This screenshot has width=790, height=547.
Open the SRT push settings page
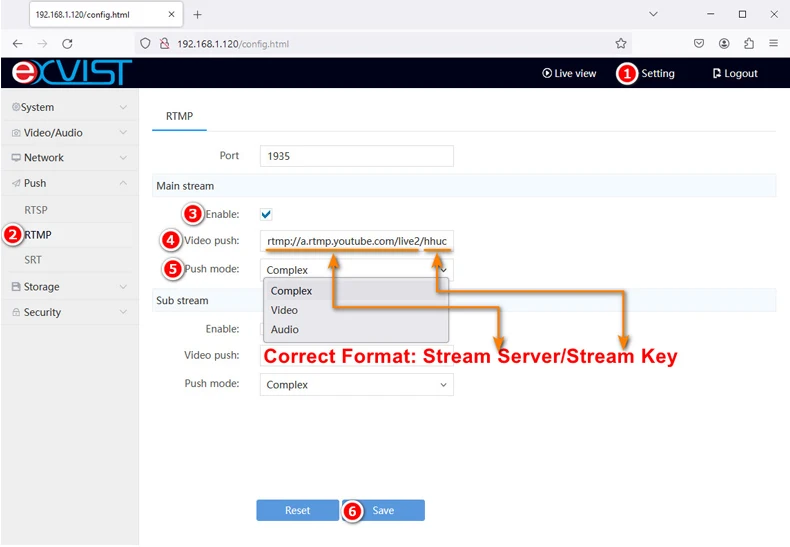(x=33, y=260)
